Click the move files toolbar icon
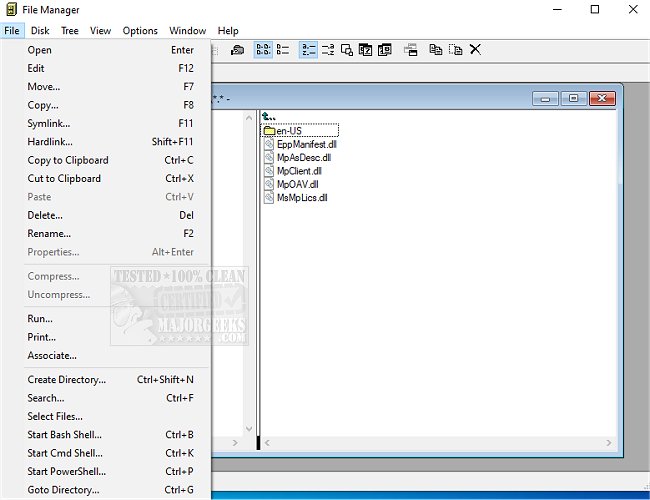Image resolution: width=650 pixels, height=500 pixels. [x=456, y=50]
